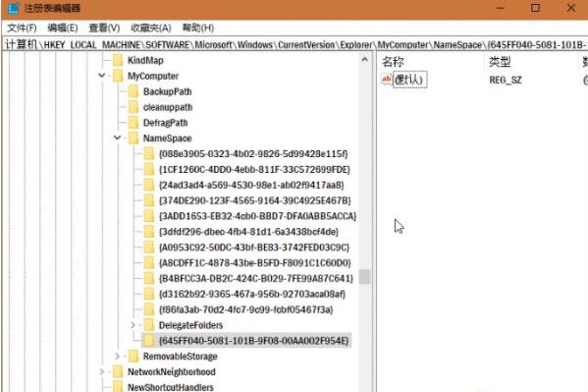
Task: Select the DelegateFolders key label
Action: 190,325
